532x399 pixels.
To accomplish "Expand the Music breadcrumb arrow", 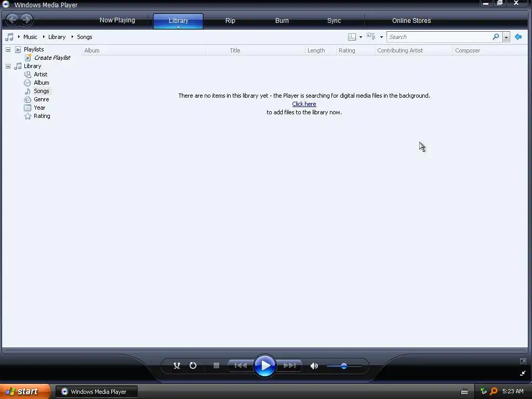I will [19, 37].
